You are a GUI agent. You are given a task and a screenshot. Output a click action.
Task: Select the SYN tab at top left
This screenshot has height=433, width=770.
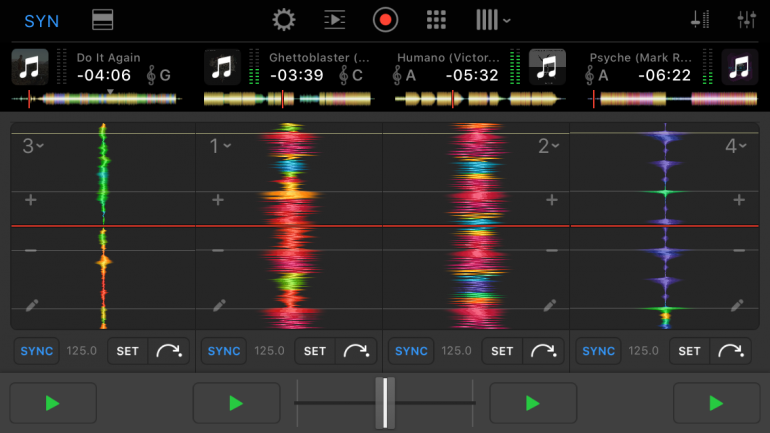[41, 21]
